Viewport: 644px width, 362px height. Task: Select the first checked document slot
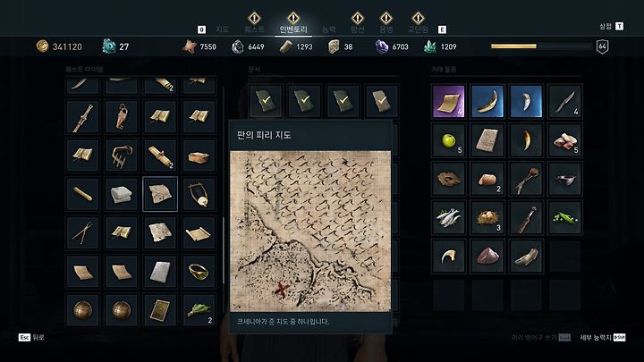(266, 101)
